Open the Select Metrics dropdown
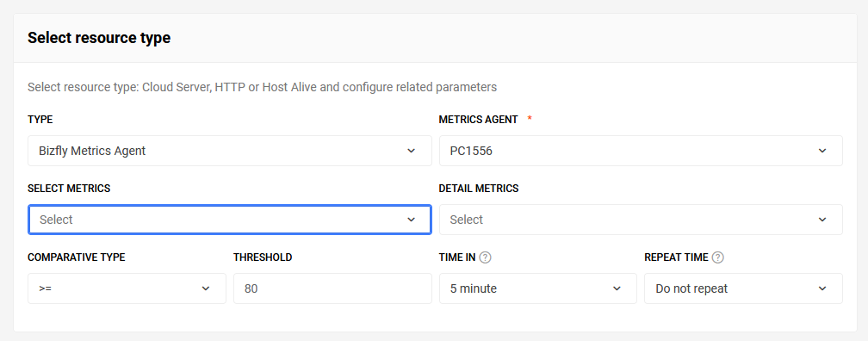Screen dimensions: 868x341 [x=230, y=220]
